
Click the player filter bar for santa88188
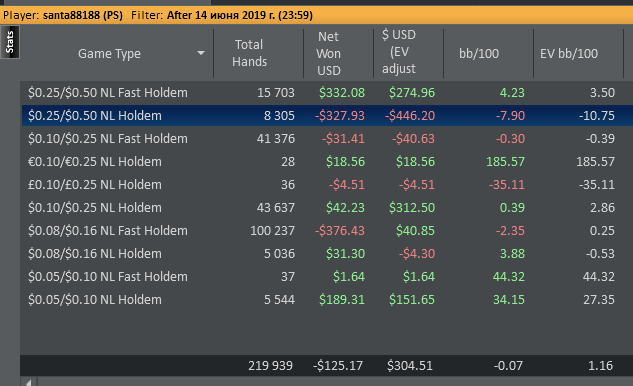(316, 15)
